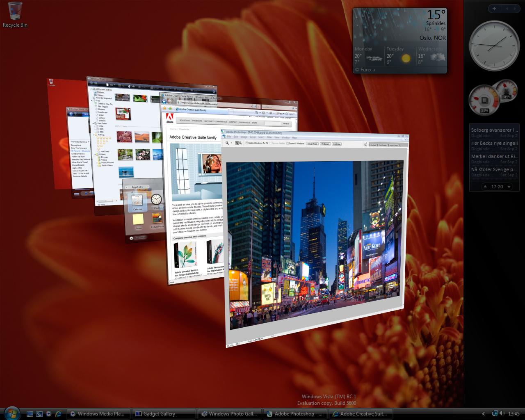Launch Internet Explorer from quick launch
The width and height of the screenshot is (525, 420).
[58, 414]
